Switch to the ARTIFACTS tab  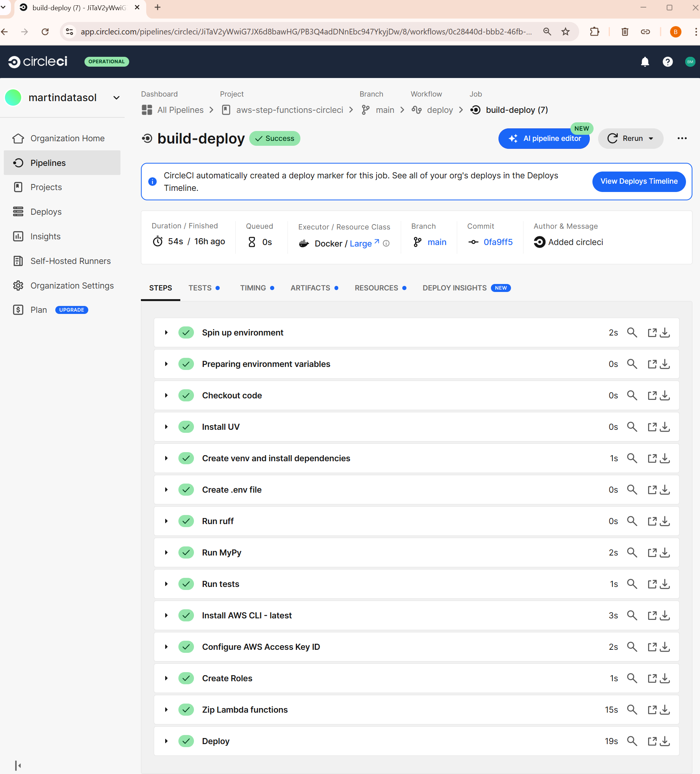tap(310, 288)
